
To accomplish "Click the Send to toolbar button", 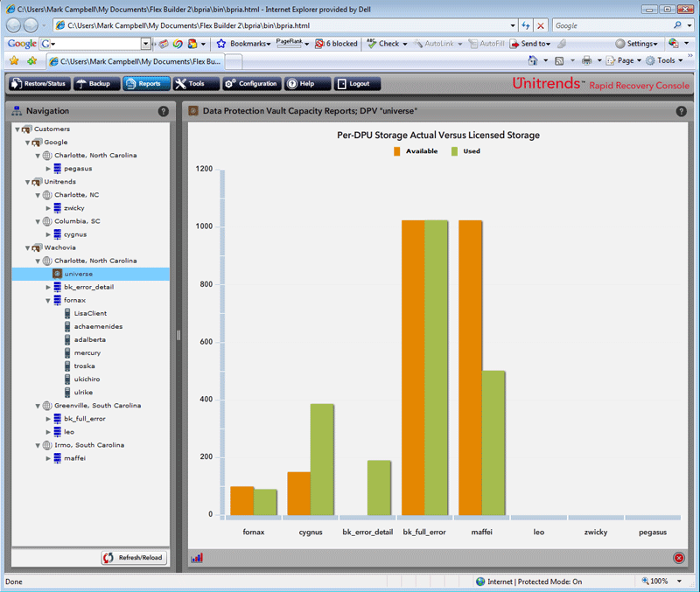I will 530,43.
